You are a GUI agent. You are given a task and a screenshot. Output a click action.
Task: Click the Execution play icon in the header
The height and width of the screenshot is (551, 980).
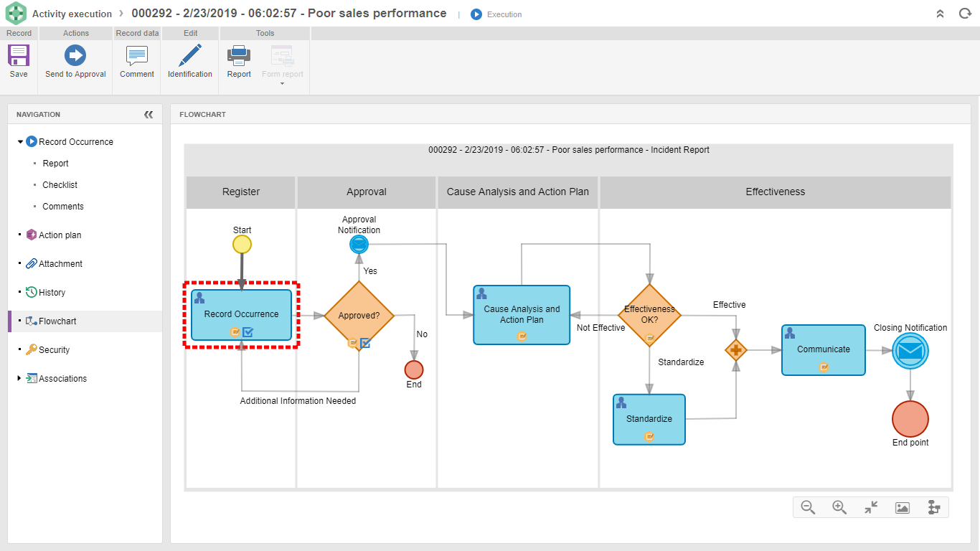click(x=476, y=14)
